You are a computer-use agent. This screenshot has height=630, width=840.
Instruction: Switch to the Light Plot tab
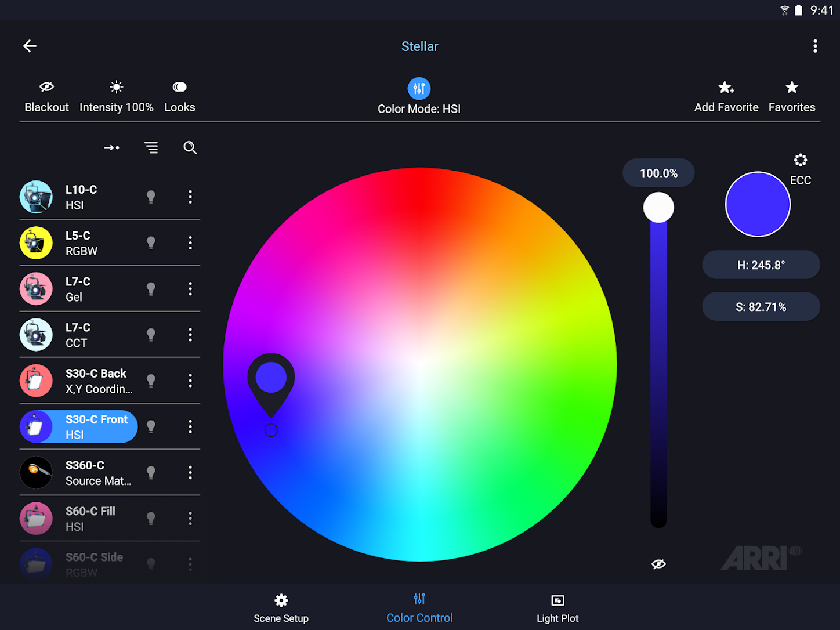[557, 607]
